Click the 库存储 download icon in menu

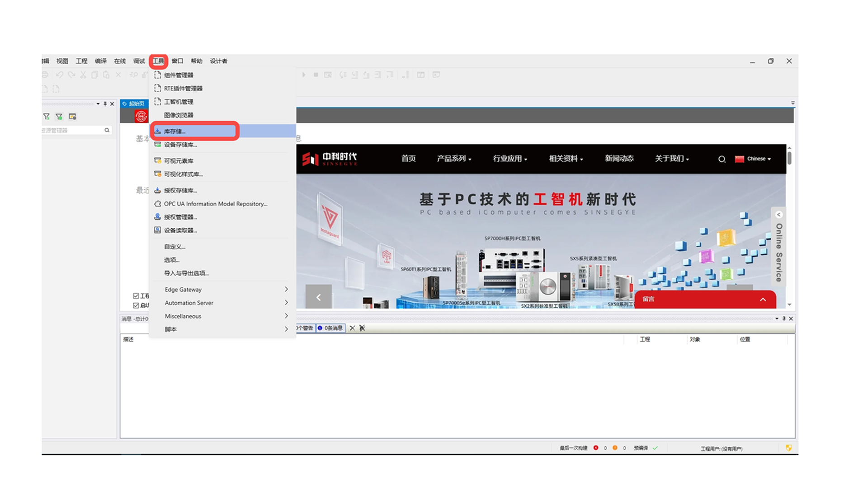tap(158, 131)
